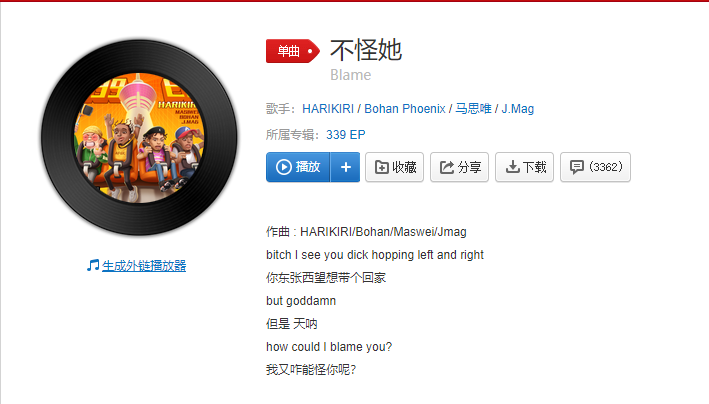Open artist page for J.Mag
This screenshot has width=709, height=404.
[x=518, y=109]
